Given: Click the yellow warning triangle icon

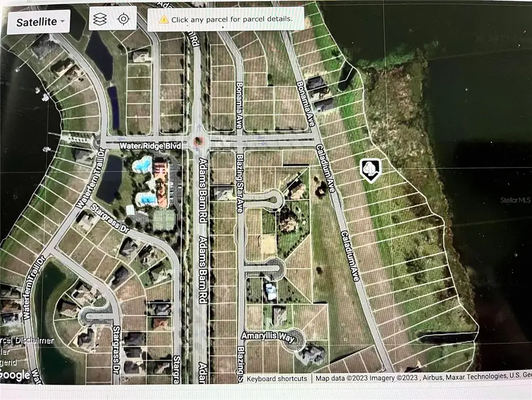Looking at the screenshot, I should [x=164, y=19].
